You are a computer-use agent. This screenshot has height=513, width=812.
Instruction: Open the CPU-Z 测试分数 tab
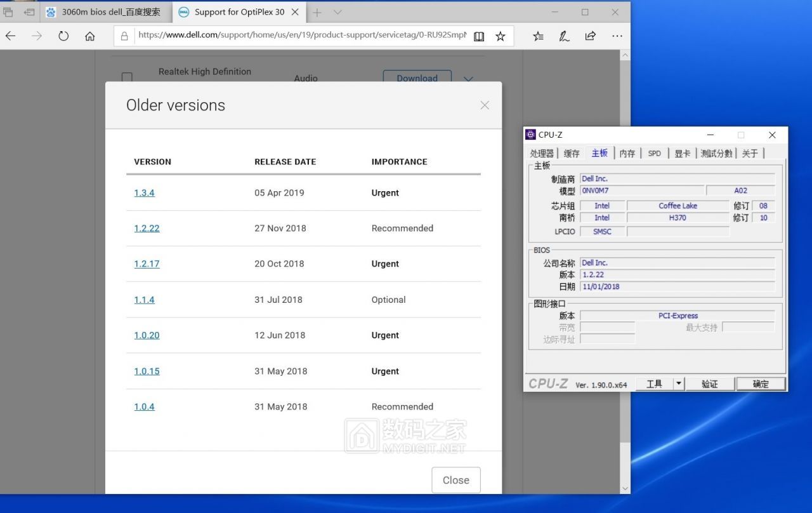(716, 153)
